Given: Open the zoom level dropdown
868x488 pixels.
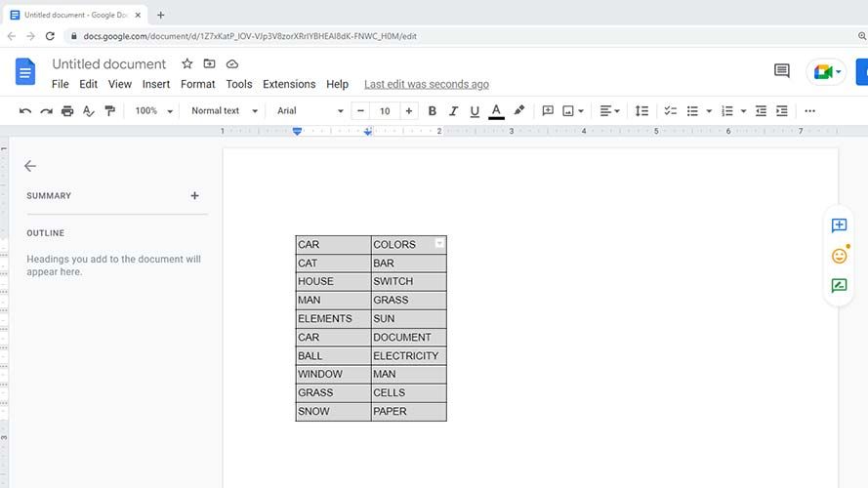Looking at the screenshot, I should [x=154, y=110].
